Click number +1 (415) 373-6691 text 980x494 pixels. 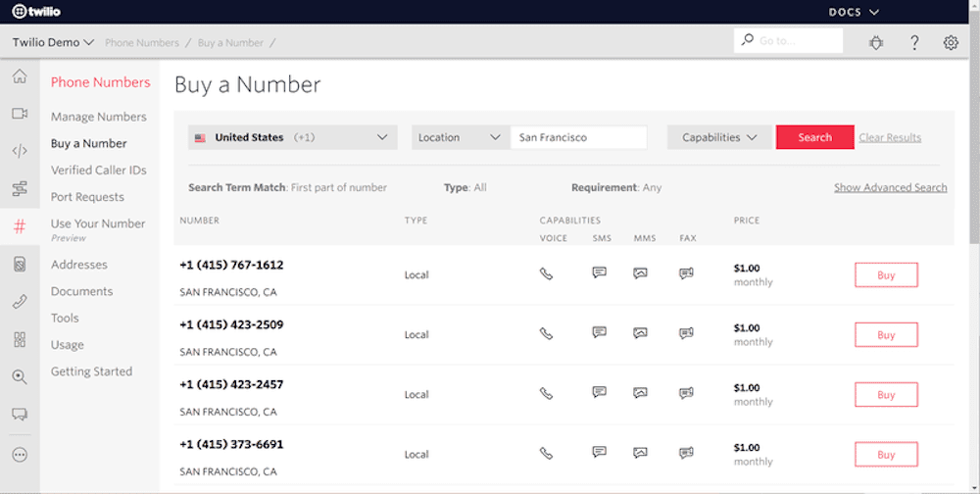pos(231,445)
